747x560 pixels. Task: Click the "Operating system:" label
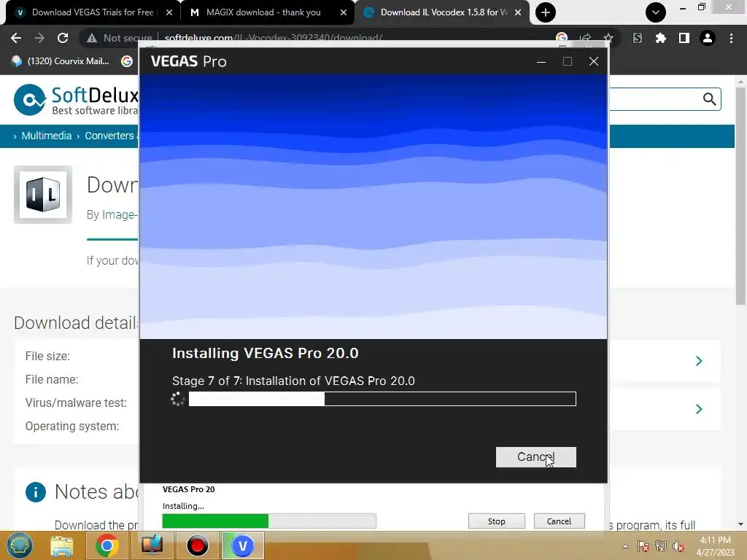[72, 426]
